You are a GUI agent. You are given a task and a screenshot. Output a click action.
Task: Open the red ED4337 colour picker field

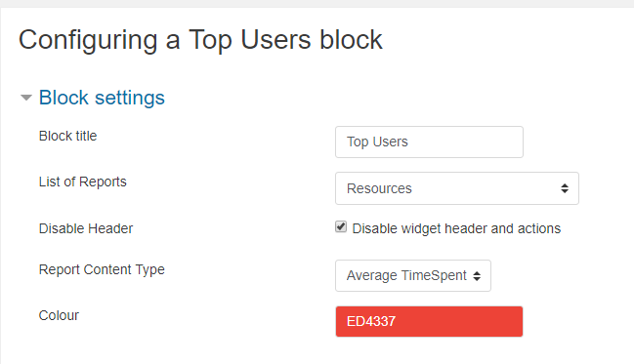pos(429,322)
